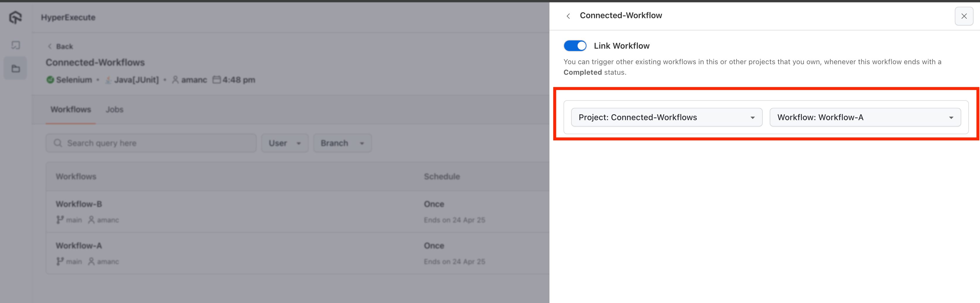This screenshot has width=980, height=303.
Task: Open the dashboard icon in left sidebar
Action: point(16,45)
